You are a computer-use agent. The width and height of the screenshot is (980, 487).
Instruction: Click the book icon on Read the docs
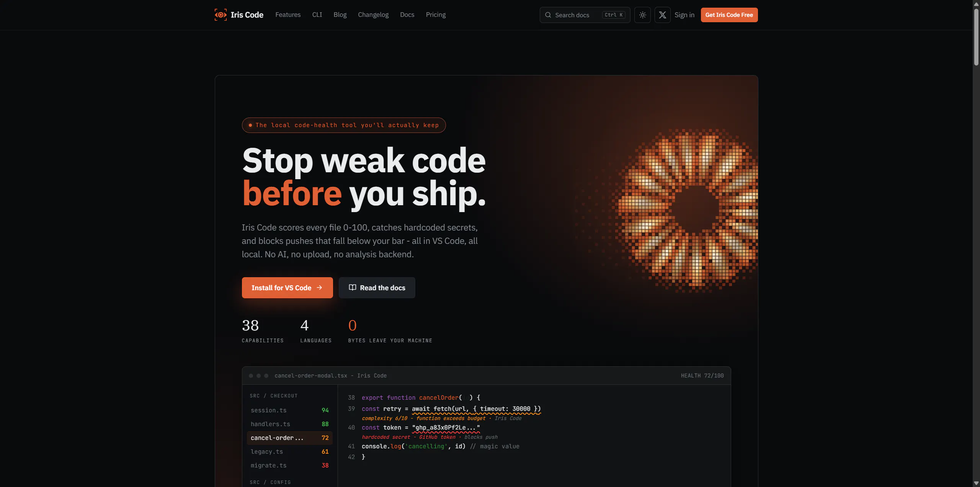pyautogui.click(x=353, y=288)
